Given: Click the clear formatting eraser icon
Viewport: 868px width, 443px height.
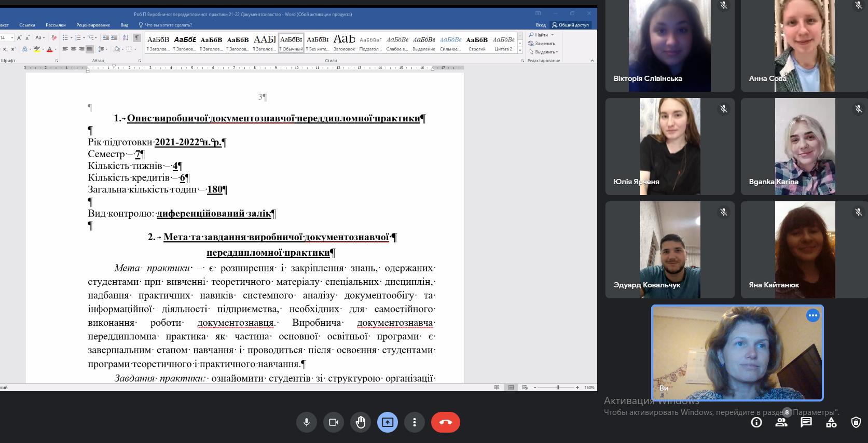Looking at the screenshot, I should pyautogui.click(x=54, y=38).
